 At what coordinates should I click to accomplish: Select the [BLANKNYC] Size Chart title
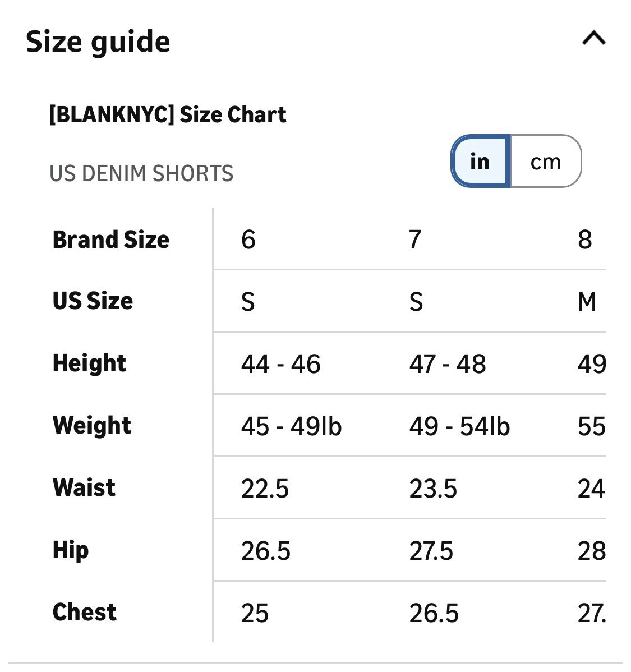coord(168,114)
